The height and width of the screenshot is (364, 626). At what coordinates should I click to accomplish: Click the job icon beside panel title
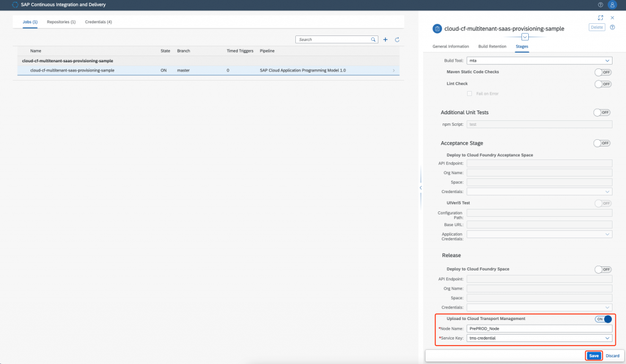(437, 29)
